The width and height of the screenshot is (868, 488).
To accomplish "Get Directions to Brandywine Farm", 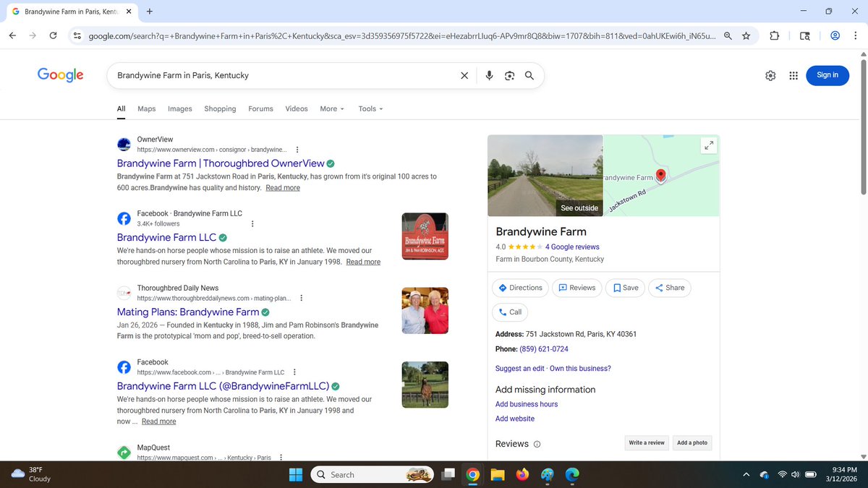I will point(520,288).
